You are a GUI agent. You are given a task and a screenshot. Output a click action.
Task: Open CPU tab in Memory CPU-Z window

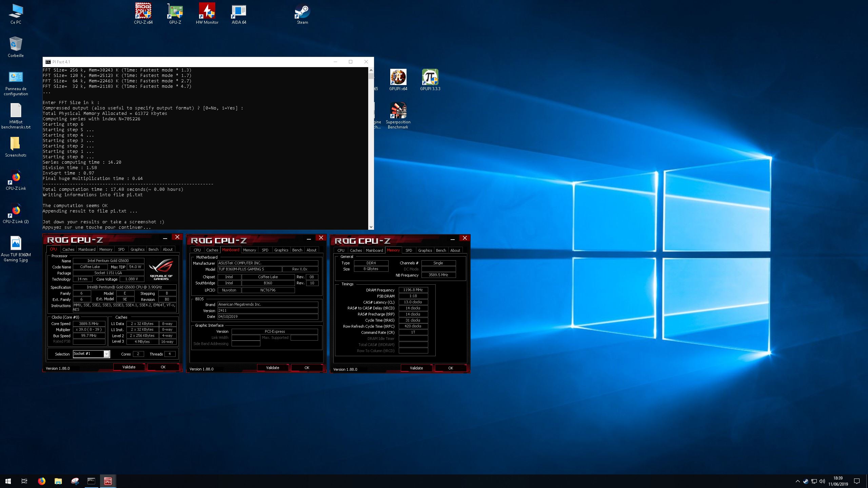click(x=341, y=250)
